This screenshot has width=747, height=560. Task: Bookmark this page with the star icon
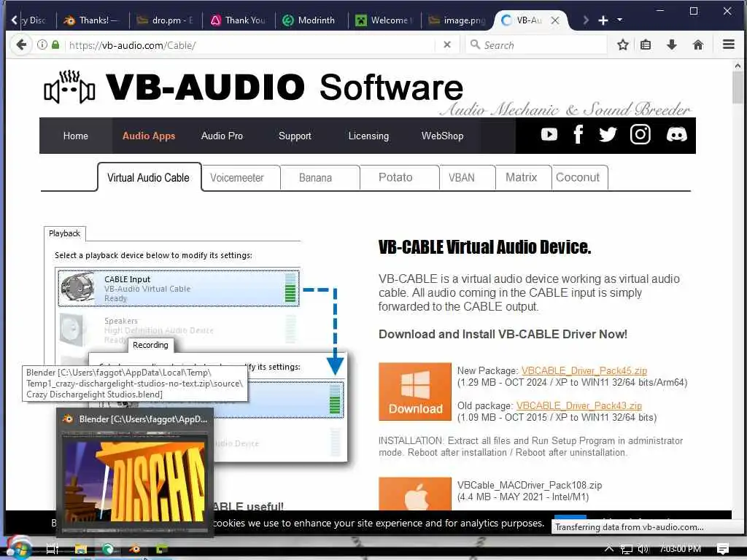pyautogui.click(x=623, y=44)
